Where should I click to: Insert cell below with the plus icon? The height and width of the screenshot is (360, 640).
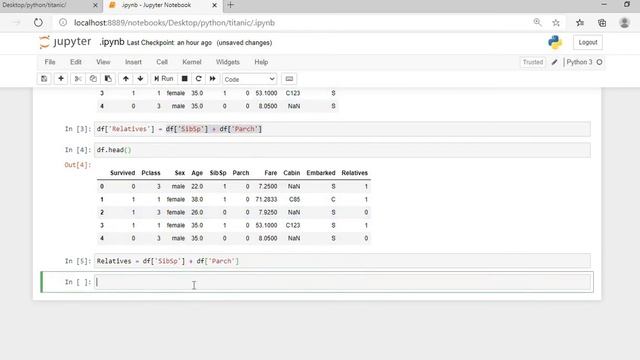pos(61,79)
